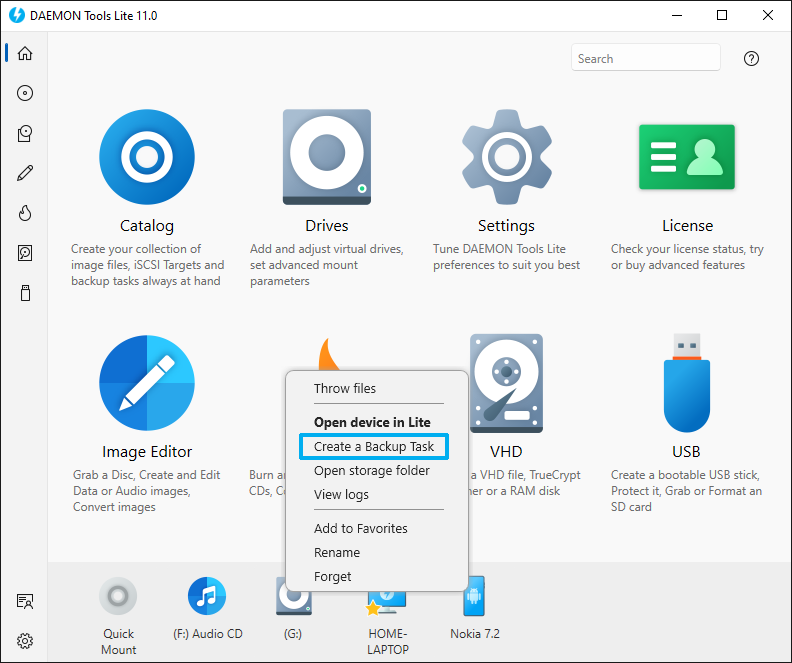This screenshot has height=663, width=792.
Task: Click the Settings gear tile
Action: 506,157
